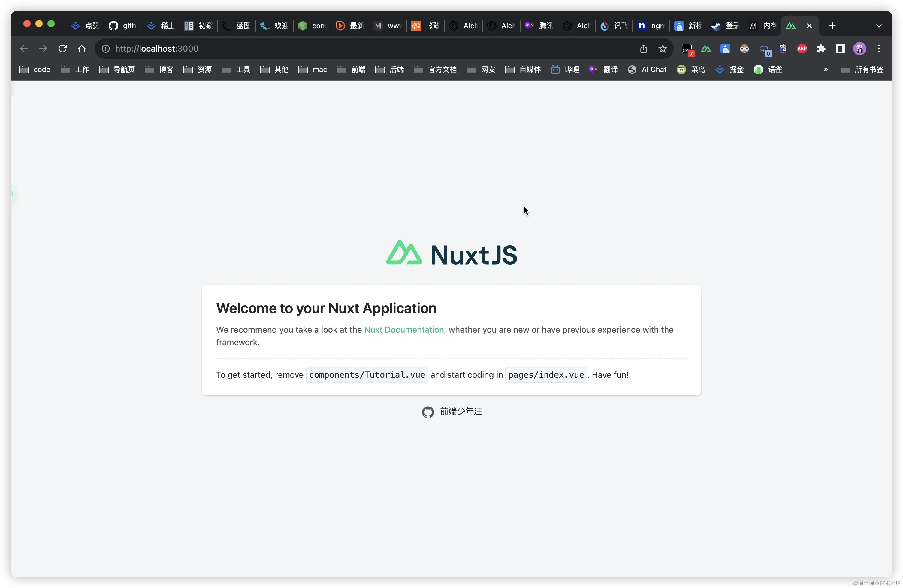This screenshot has width=903, height=588.
Task: Open the AdBlock Plus ABP extension
Action: 802,49
